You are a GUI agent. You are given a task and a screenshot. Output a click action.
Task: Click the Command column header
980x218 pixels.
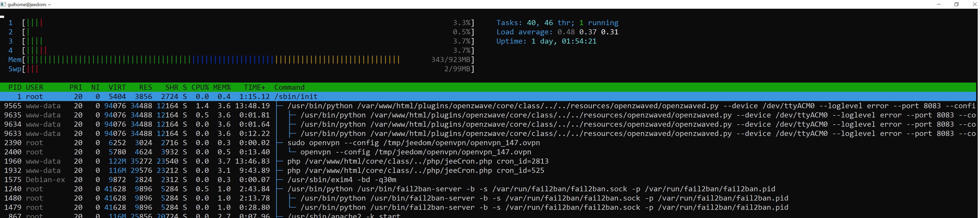coord(289,87)
